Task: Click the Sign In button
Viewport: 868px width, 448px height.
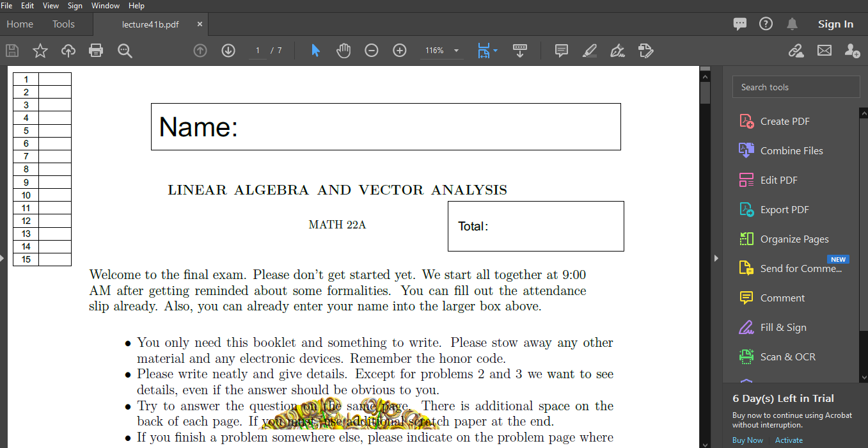Action: tap(835, 24)
